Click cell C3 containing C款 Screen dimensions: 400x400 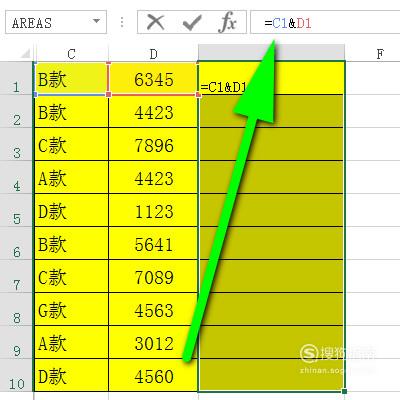tap(71, 144)
